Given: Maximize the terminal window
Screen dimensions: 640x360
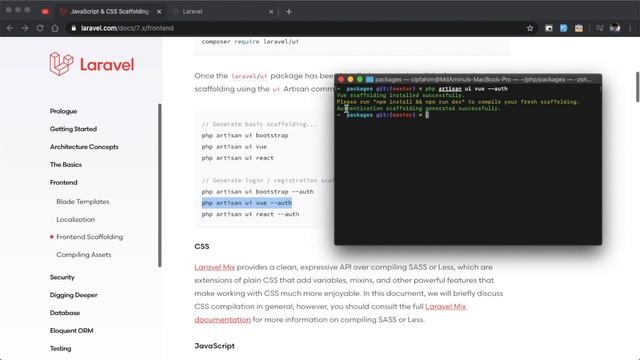Looking at the screenshot, I should coord(360,79).
